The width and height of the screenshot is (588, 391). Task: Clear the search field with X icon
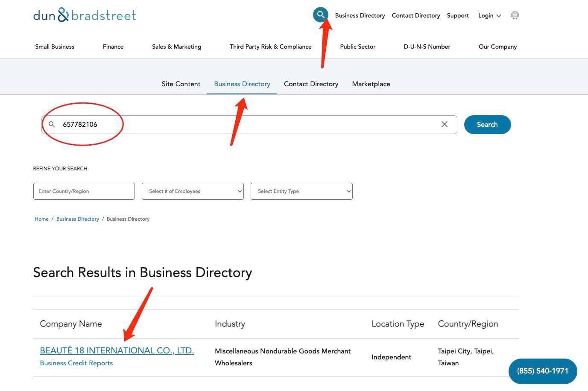444,124
